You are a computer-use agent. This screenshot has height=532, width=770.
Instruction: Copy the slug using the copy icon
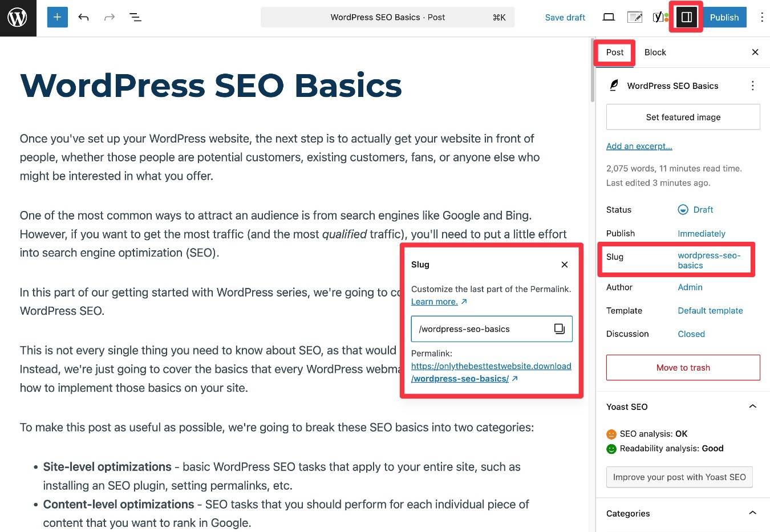[x=559, y=328]
